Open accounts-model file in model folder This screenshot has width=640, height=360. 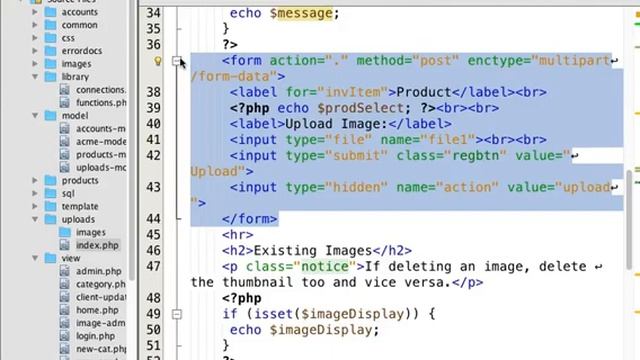101,129
